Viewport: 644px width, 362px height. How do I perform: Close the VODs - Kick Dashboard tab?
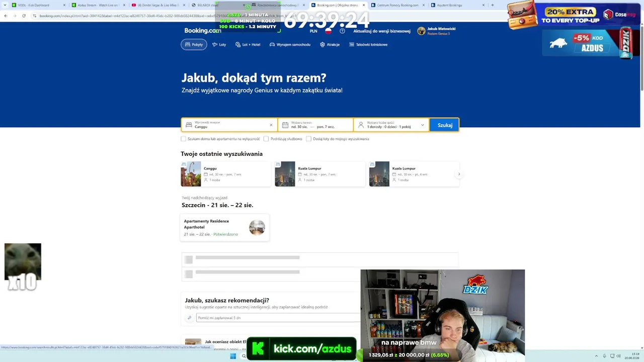click(x=64, y=5)
